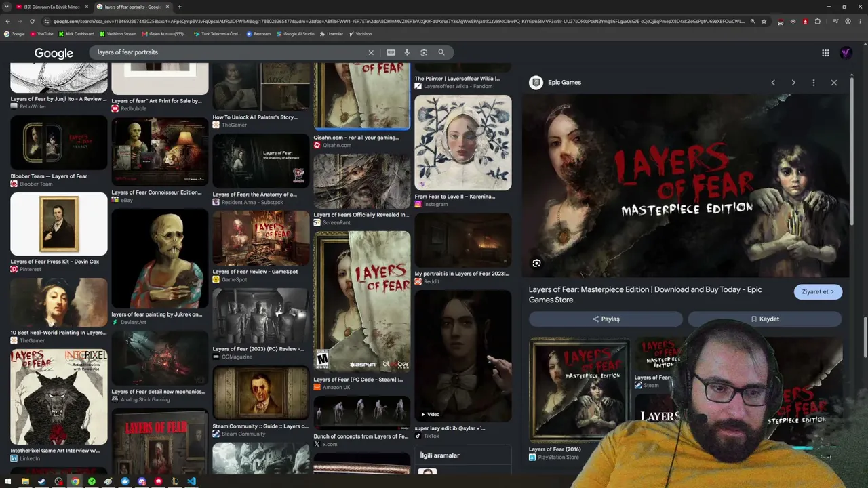
Task: Go back to the previous page
Action: coord(7,21)
